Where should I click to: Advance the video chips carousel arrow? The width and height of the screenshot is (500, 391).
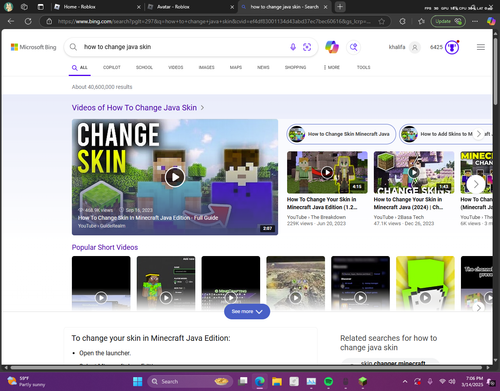[479, 134]
